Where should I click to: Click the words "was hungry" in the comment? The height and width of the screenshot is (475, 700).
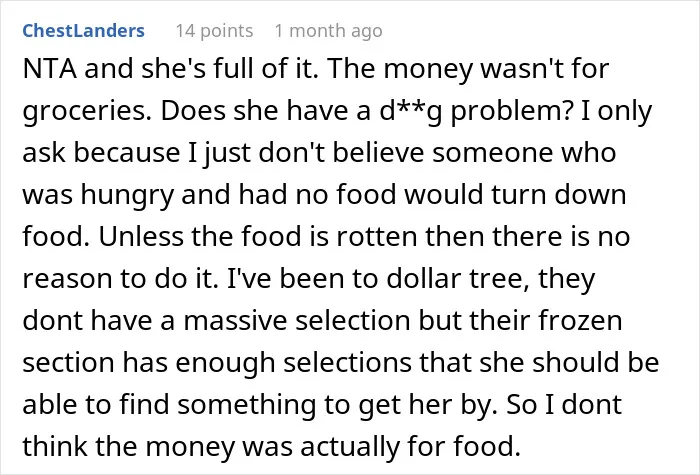97,195
